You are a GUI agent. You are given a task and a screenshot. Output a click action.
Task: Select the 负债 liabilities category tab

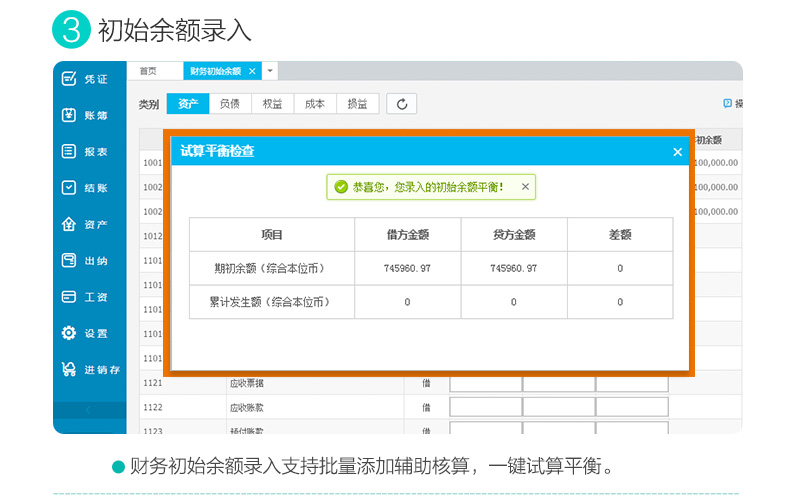click(x=230, y=104)
